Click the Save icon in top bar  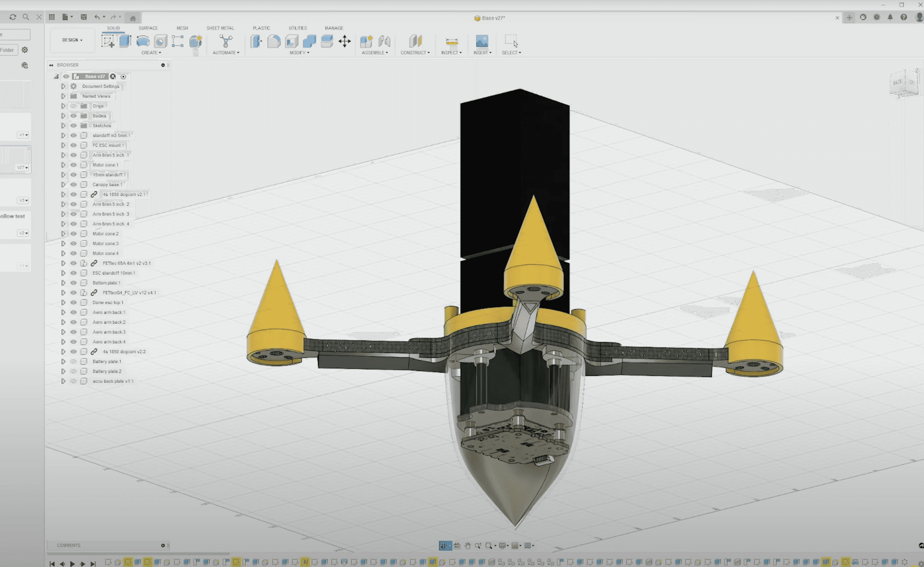click(x=84, y=17)
